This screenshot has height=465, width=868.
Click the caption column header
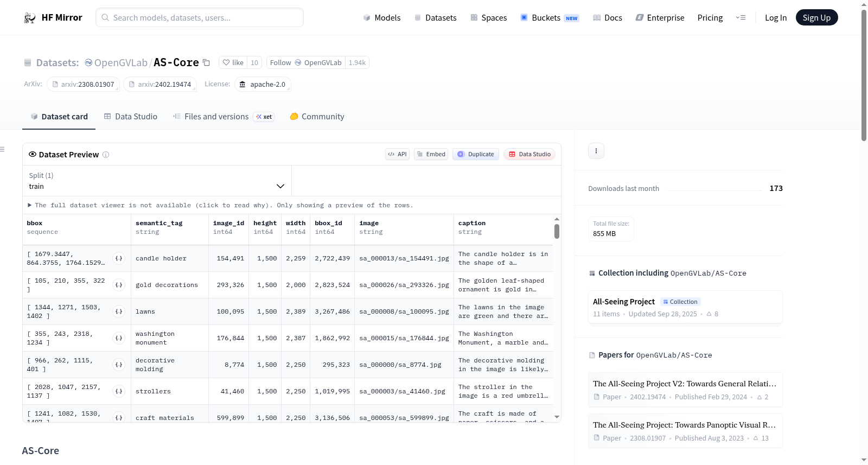503,227
